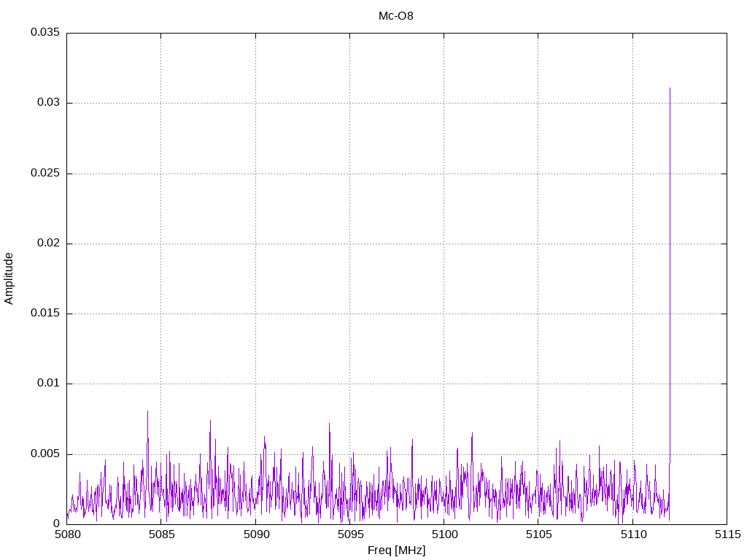Click the 5110 x-axis tick label

tap(632, 534)
